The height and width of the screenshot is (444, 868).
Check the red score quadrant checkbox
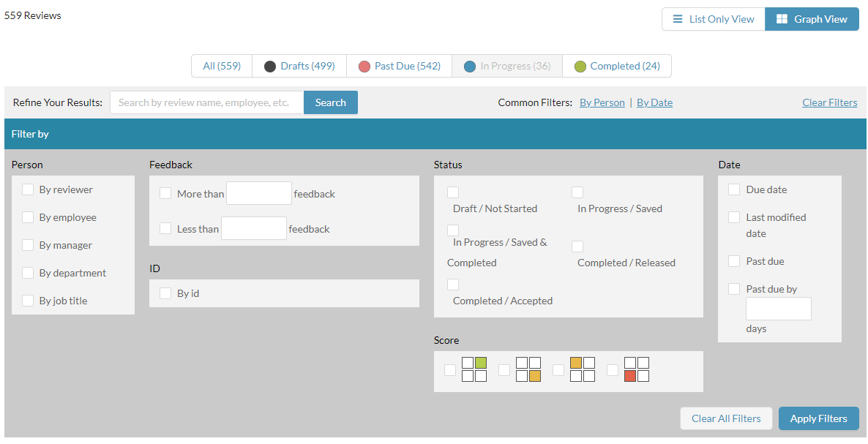pyautogui.click(x=613, y=370)
